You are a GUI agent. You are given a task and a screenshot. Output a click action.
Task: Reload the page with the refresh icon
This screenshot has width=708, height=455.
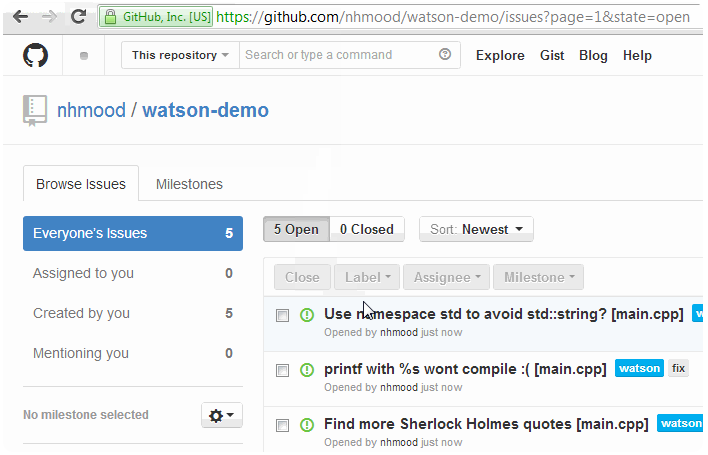pyautogui.click(x=78, y=17)
